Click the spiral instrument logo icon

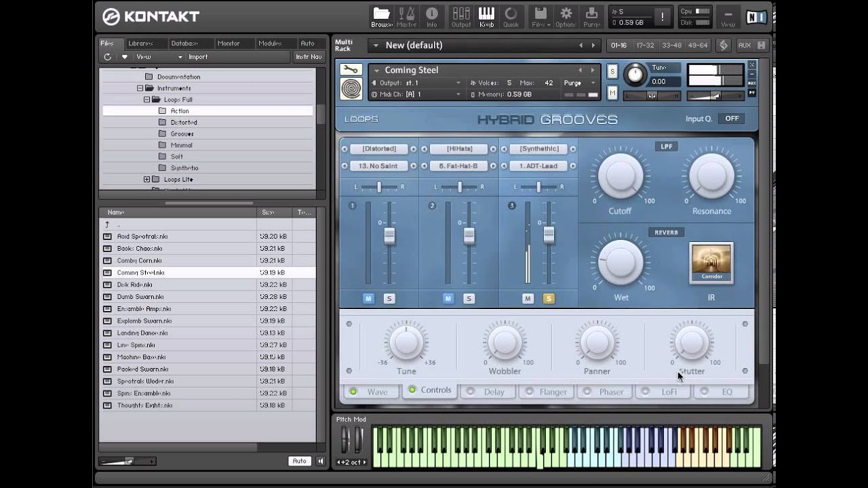tap(351, 89)
